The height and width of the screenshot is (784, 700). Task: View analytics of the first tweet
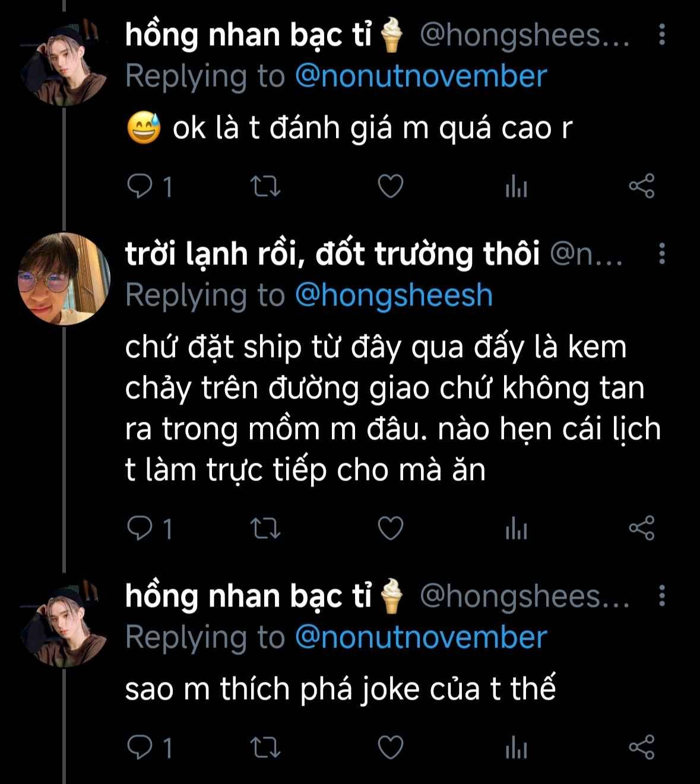(516, 188)
